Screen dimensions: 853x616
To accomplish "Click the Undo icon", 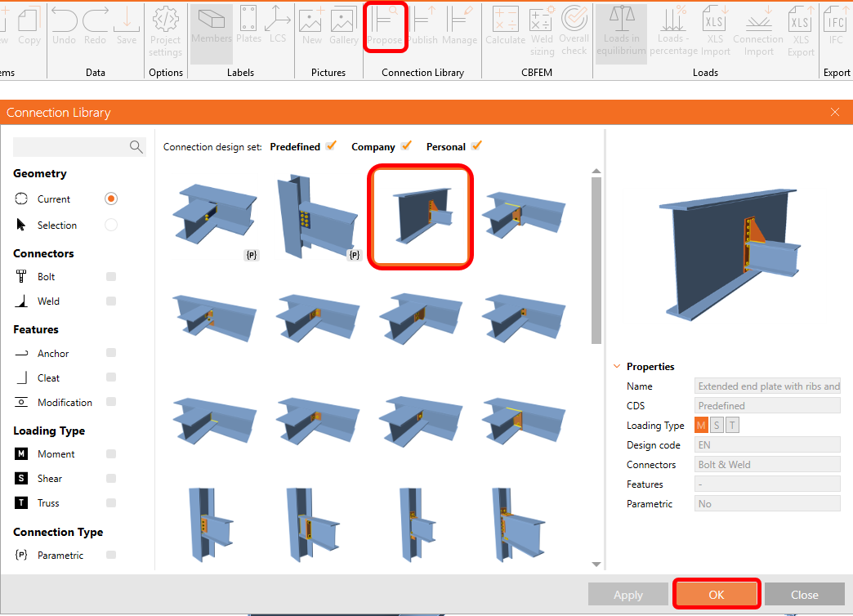I will coord(65,25).
